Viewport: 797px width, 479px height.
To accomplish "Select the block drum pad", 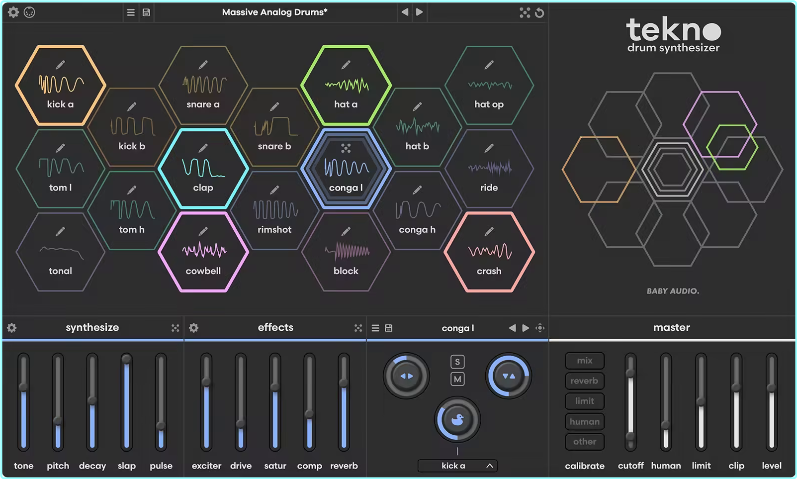I will pos(346,252).
